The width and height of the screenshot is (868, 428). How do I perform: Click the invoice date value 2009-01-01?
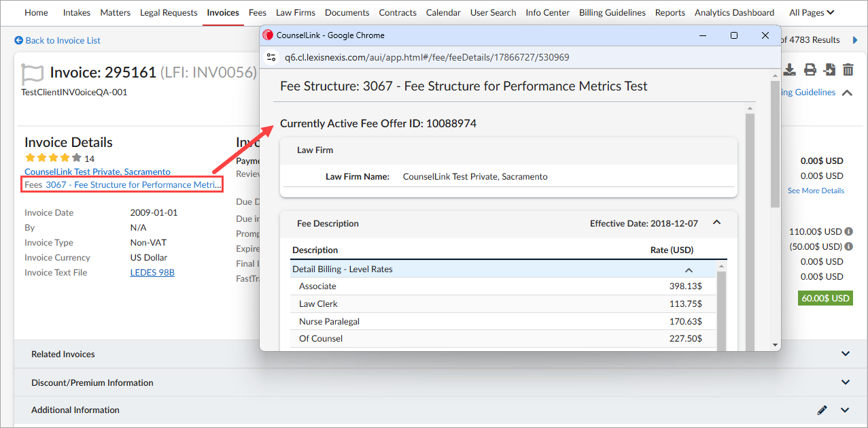[x=154, y=213]
